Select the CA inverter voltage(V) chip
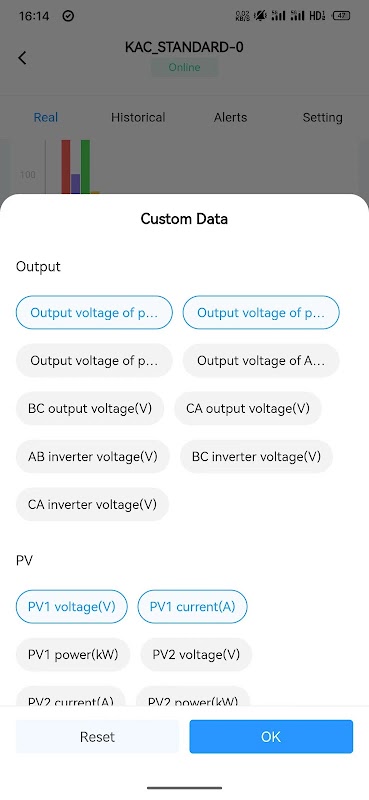The image size is (369, 800). [92, 504]
